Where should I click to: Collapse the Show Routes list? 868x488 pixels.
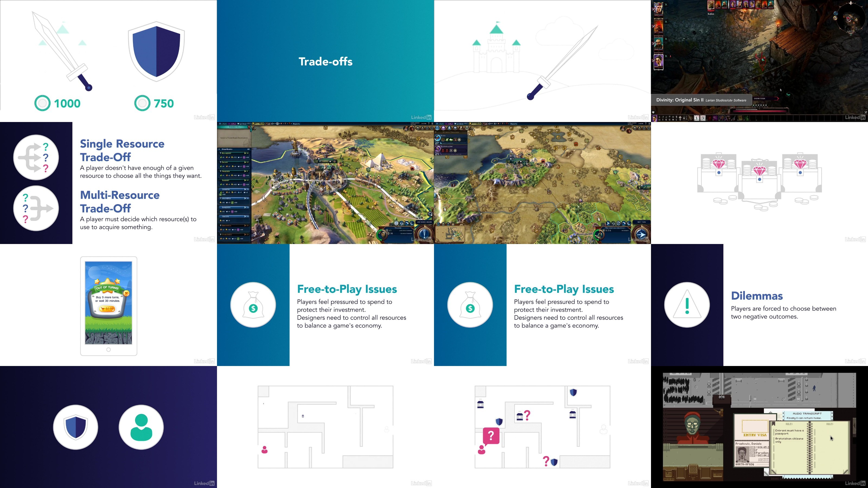[x=219, y=149]
